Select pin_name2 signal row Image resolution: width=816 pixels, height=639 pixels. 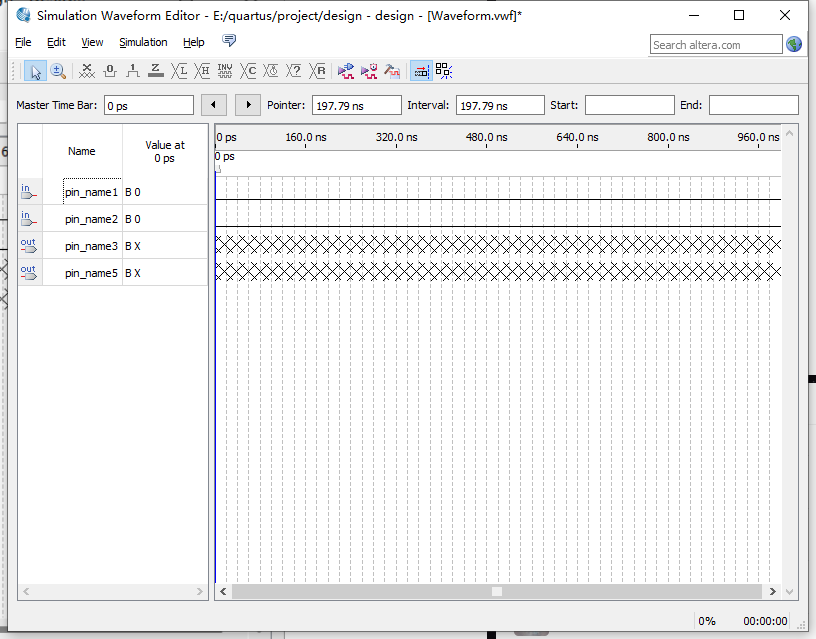113,219
